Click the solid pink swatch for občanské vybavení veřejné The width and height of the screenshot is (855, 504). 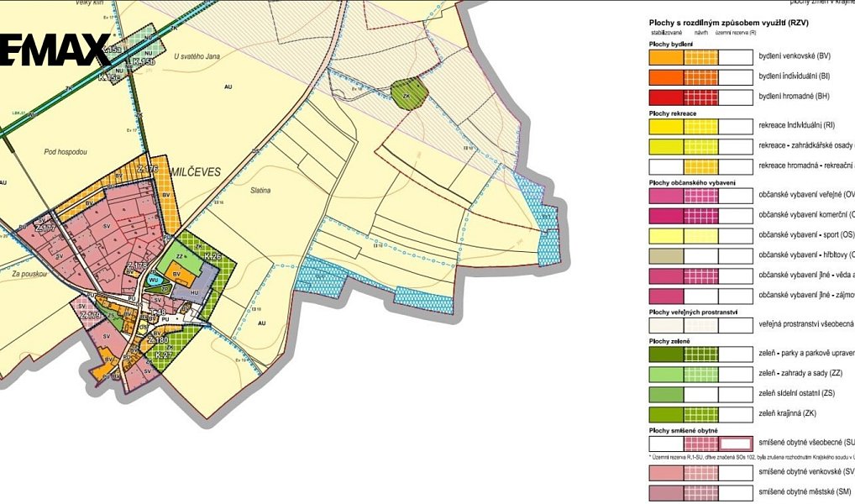click(x=666, y=196)
